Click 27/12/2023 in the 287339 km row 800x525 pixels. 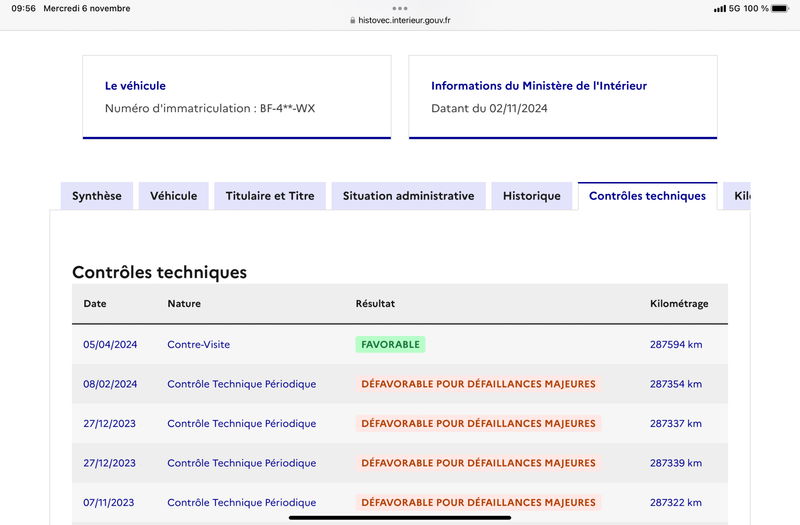point(110,463)
